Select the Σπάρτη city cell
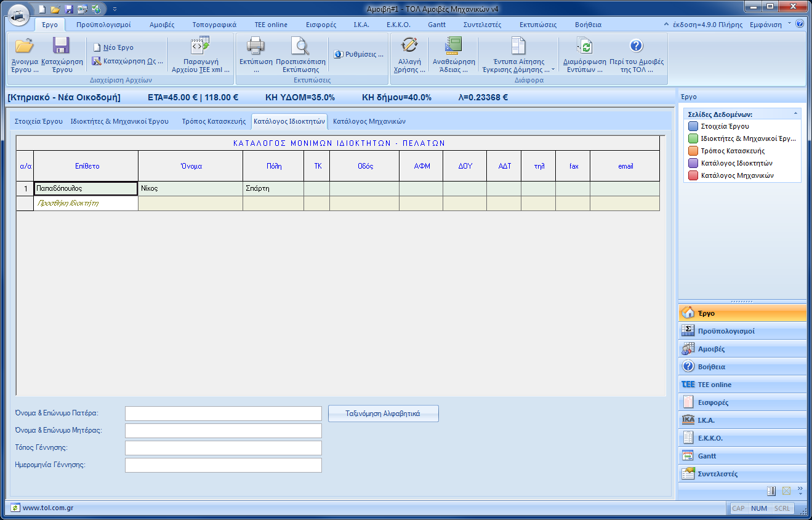 pyautogui.click(x=273, y=188)
